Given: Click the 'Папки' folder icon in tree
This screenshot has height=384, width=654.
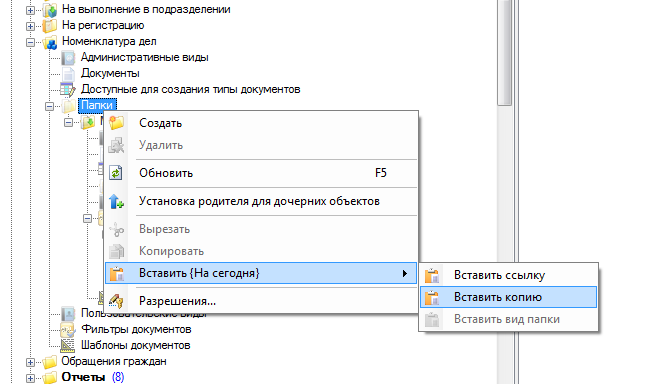Looking at the screenshot, I should (69, 105).
